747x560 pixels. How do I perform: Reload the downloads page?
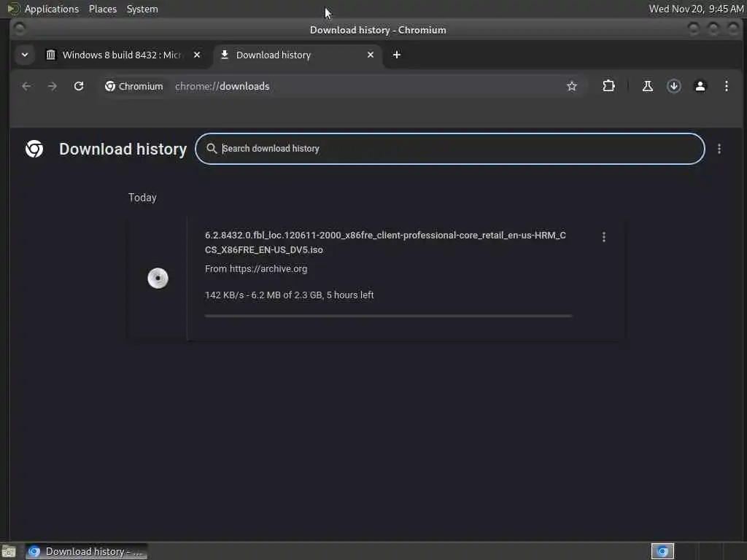pyautogui.click(x=79, y=86)
